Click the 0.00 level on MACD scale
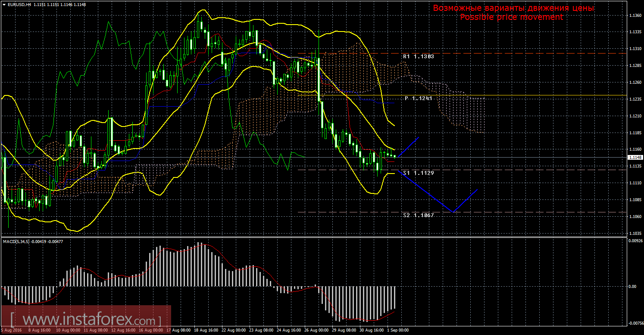This screenshot has width=644, height=335. pos(633,286)
